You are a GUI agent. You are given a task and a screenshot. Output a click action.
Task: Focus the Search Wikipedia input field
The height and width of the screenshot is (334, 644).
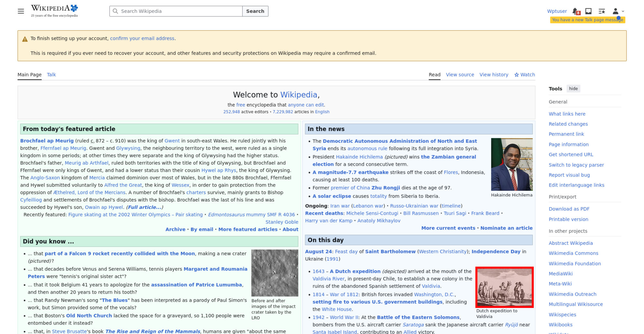pos(176,11)
